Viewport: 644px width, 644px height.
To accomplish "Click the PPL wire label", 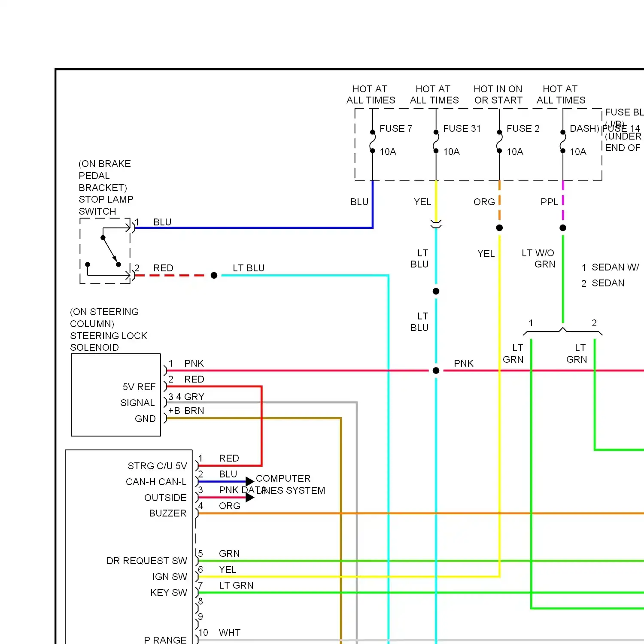I will pyautogui.click(x=549, y=202).
